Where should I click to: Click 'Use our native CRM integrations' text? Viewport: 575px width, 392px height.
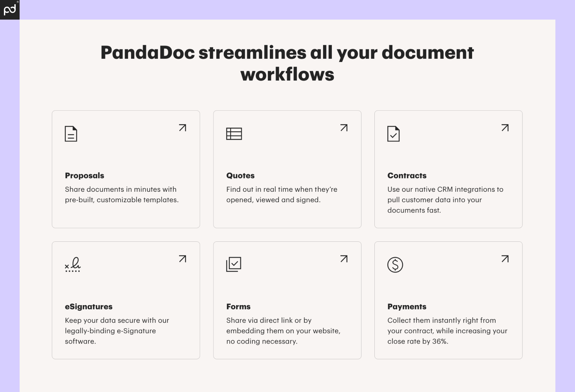coord(445,200)
